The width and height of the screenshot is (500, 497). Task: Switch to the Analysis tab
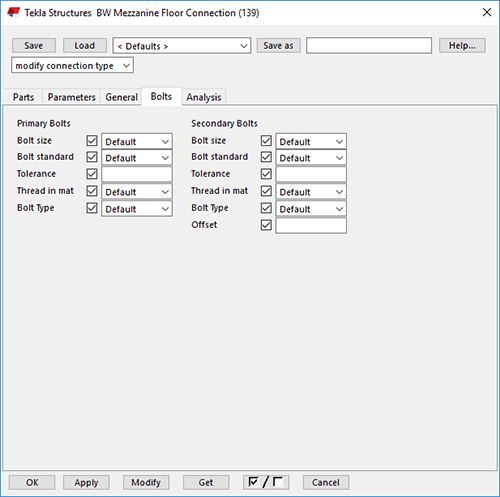coord(204,97)
